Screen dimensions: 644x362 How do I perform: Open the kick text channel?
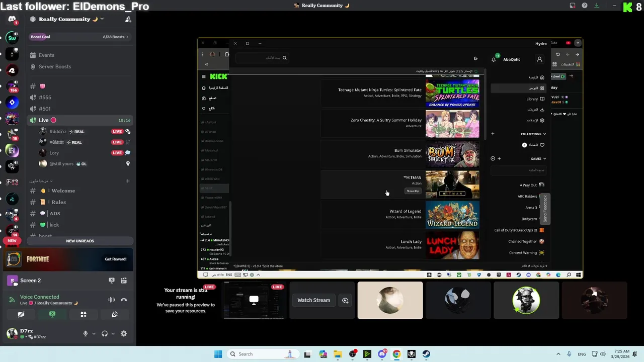79,225
